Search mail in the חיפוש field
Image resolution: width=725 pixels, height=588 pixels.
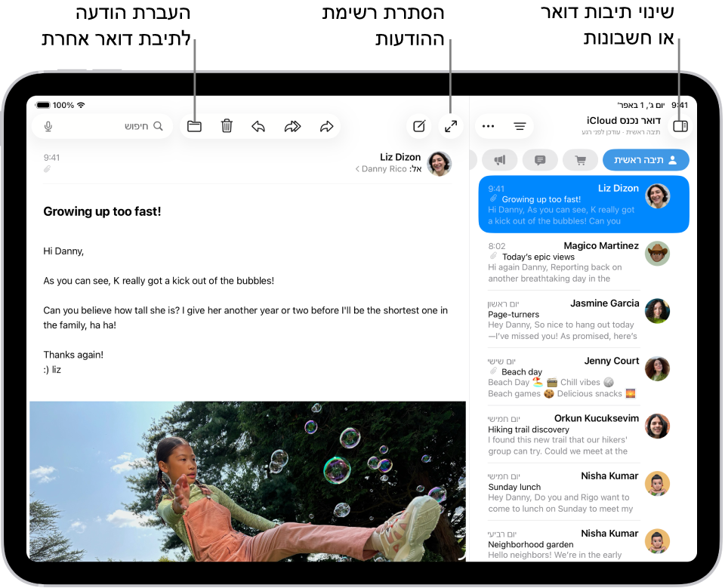102,126
